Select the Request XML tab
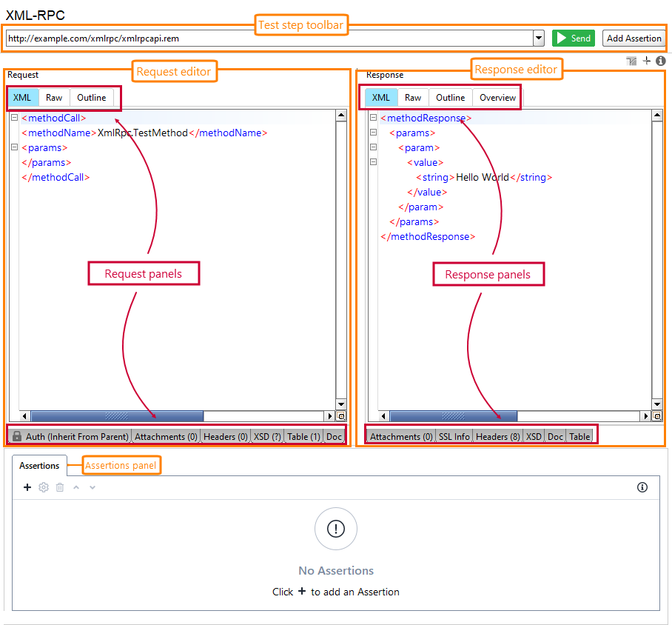 coord(22,97)
